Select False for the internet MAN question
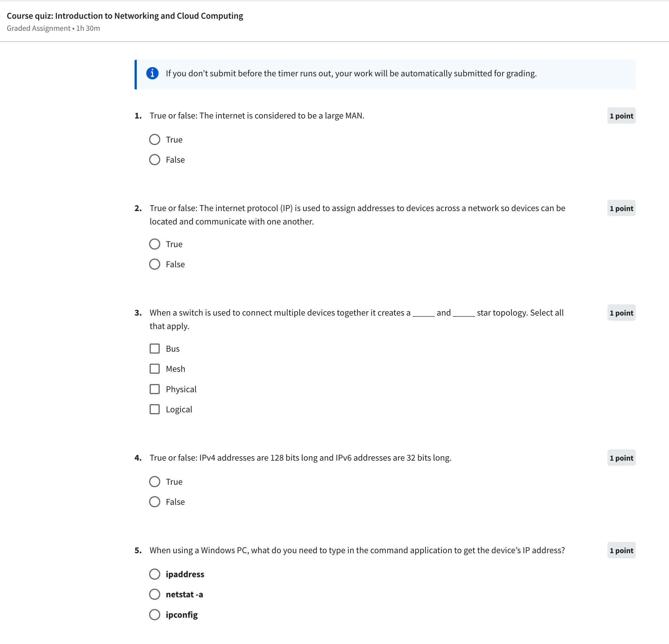This screenshot has height=644, width=669. coord(155,160)
